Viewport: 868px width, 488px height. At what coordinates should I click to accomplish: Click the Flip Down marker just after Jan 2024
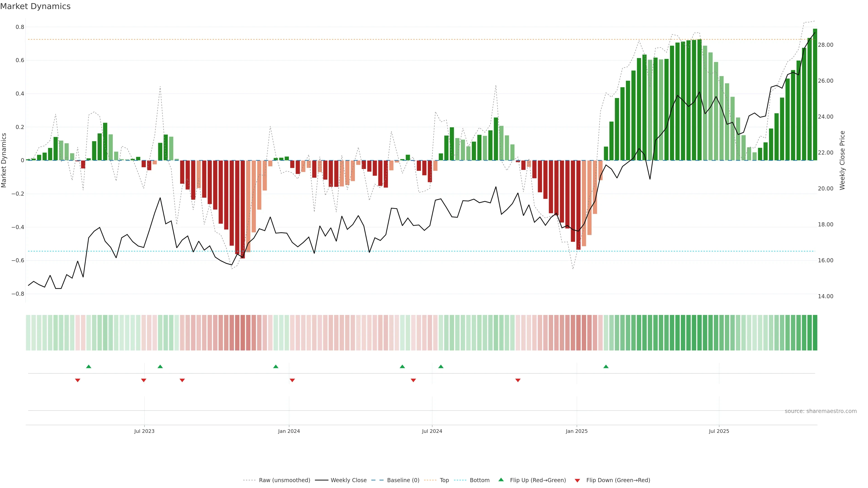point(292,380)
